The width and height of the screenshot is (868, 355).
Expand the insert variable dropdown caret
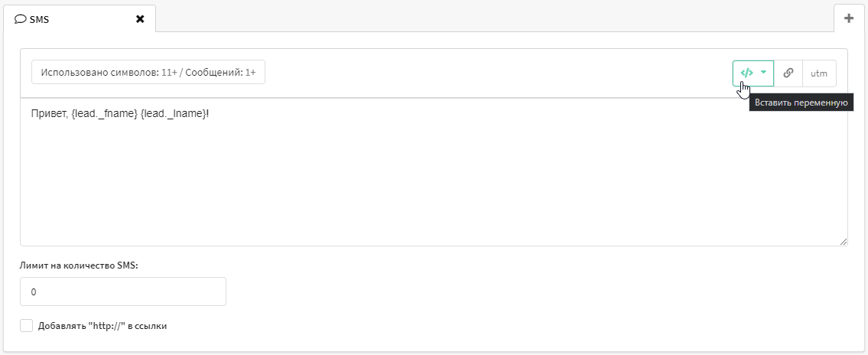[x=763, y=73]
